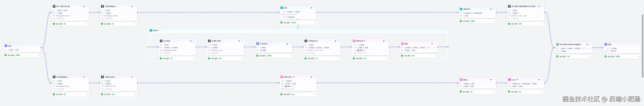Open more options for 生成场景要素_1 node
The height and width of the screenshot is (106, 644).
pyautogui.click(x=135, y=7)
